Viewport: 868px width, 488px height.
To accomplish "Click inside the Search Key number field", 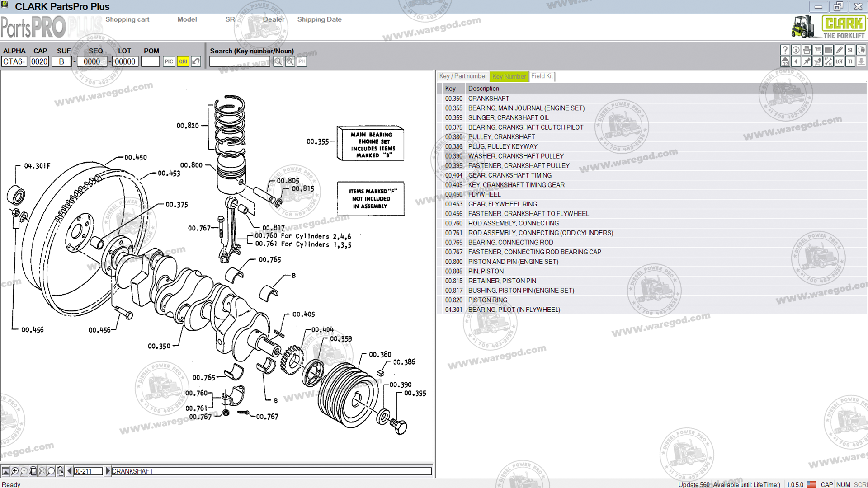I will (x=240, y=61).
